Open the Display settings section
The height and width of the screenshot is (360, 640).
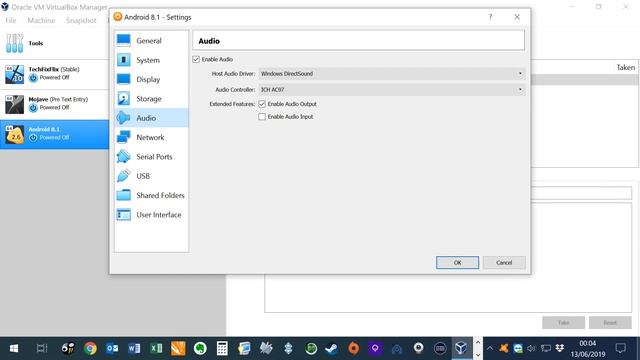point(151,79)
